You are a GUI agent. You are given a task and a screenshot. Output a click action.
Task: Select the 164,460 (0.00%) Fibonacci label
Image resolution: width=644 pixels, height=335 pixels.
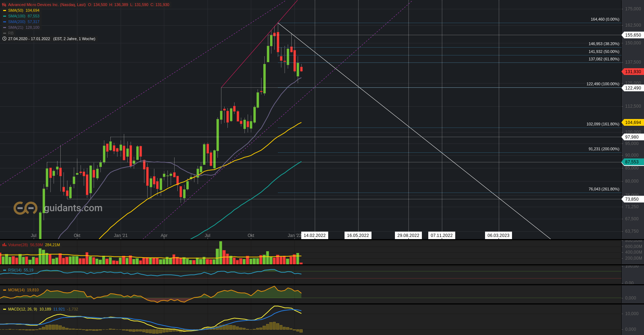click(x=605, y=19)
